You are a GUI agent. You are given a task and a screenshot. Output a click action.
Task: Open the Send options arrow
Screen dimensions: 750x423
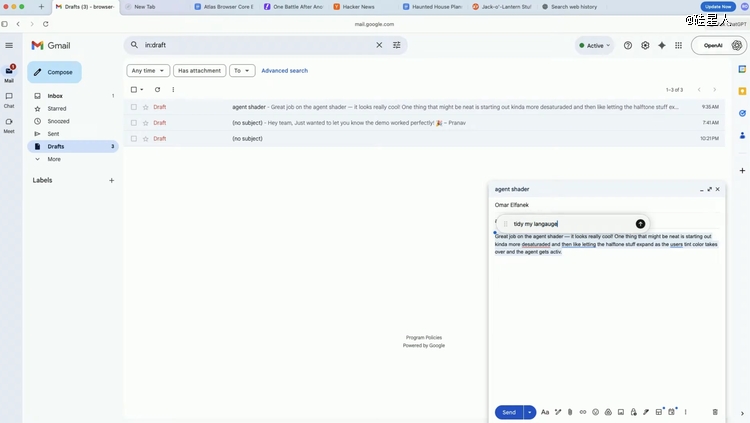530,412
